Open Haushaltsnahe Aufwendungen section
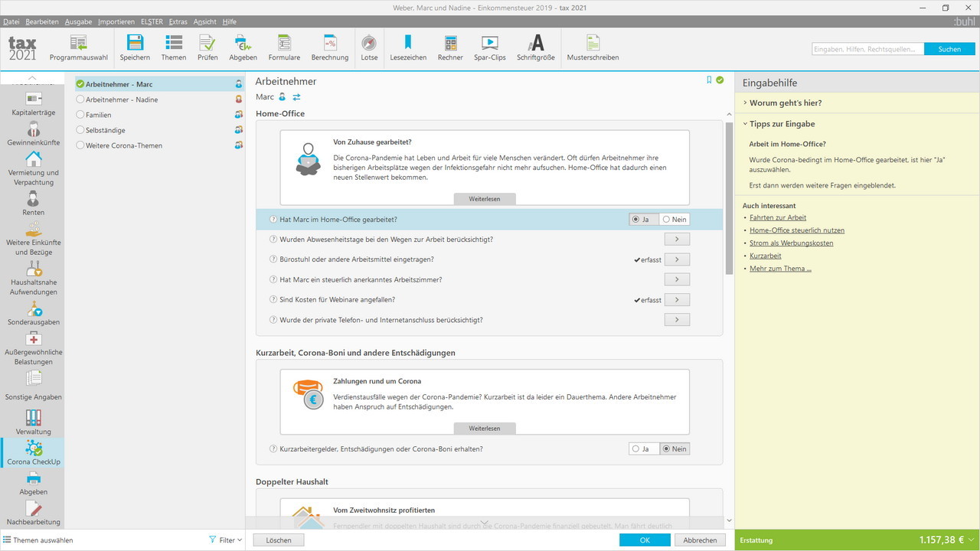Viewport: 980px width, 551px height. (34, 279)
